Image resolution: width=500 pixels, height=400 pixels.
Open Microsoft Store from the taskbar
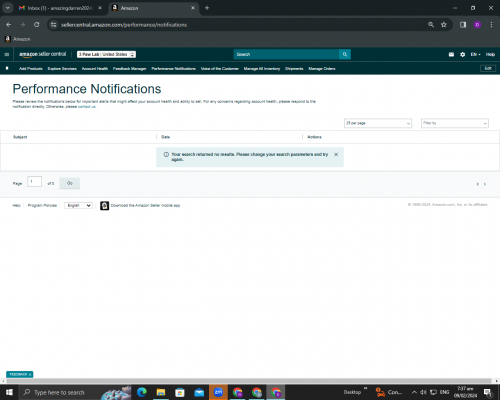[x=180, y=392]
